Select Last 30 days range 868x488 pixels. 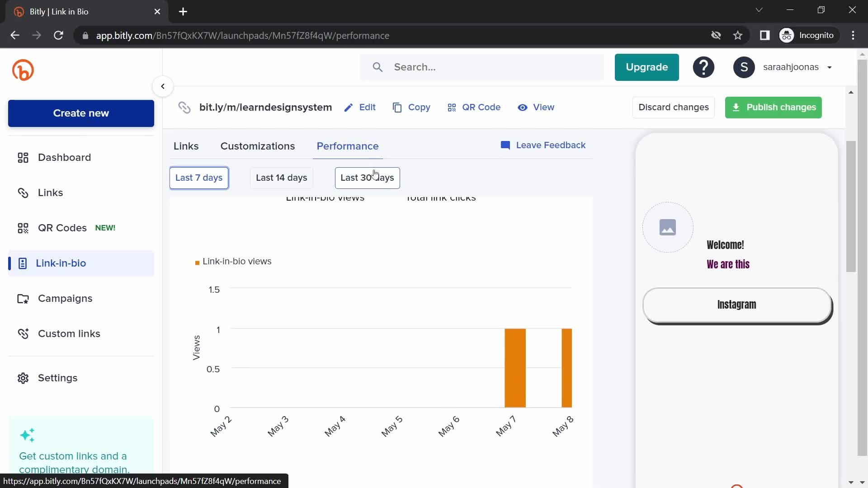(367, 178)
